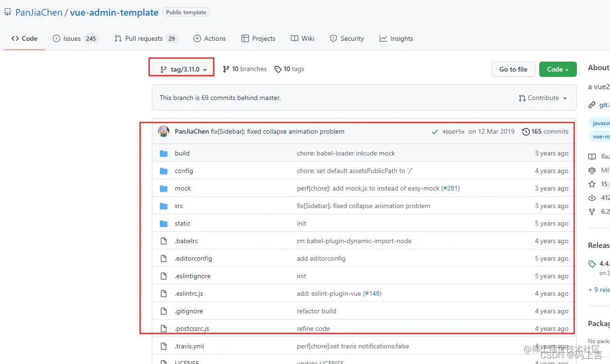The width and height of the screenshot is (610, 364).
Task: Open the green Code dropdown
Action: [558, 69]
